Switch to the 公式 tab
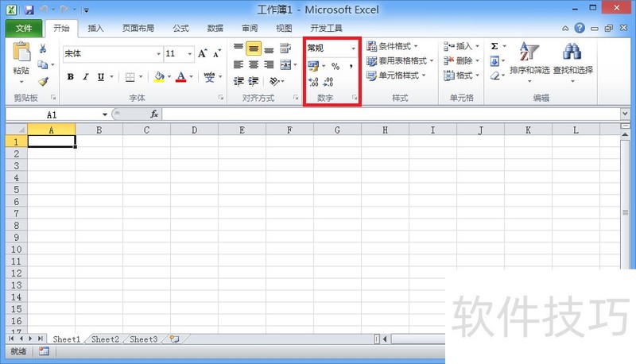The height and width of the screenshot is (364, 636). [180, 29]
